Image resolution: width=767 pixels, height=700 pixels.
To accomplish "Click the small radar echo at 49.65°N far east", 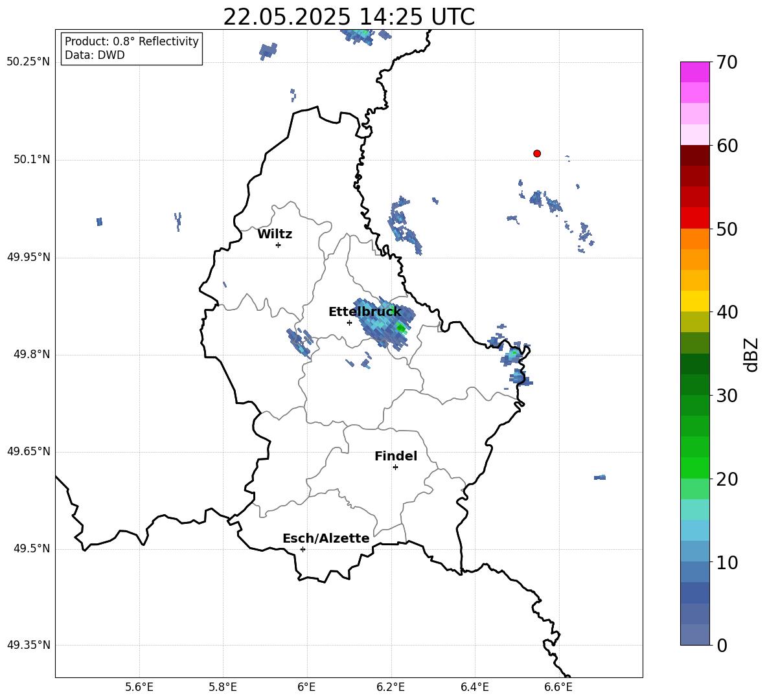I will 600,477.
